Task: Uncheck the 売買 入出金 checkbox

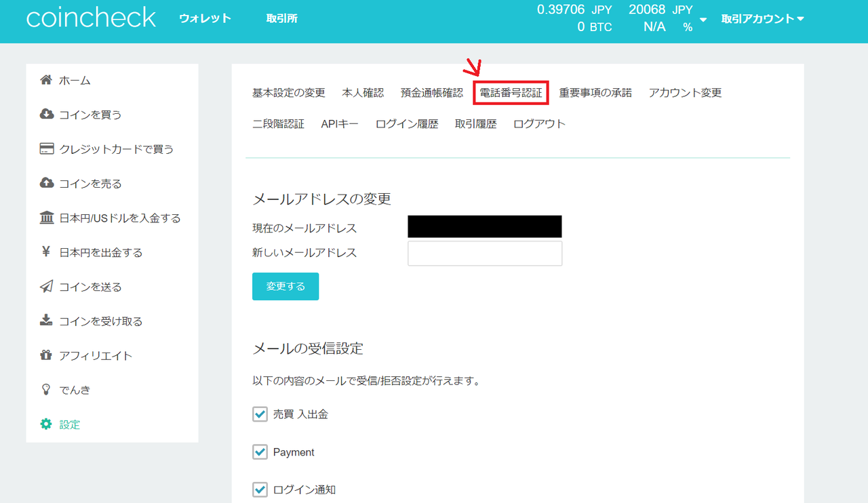Action: coord(260,414)
